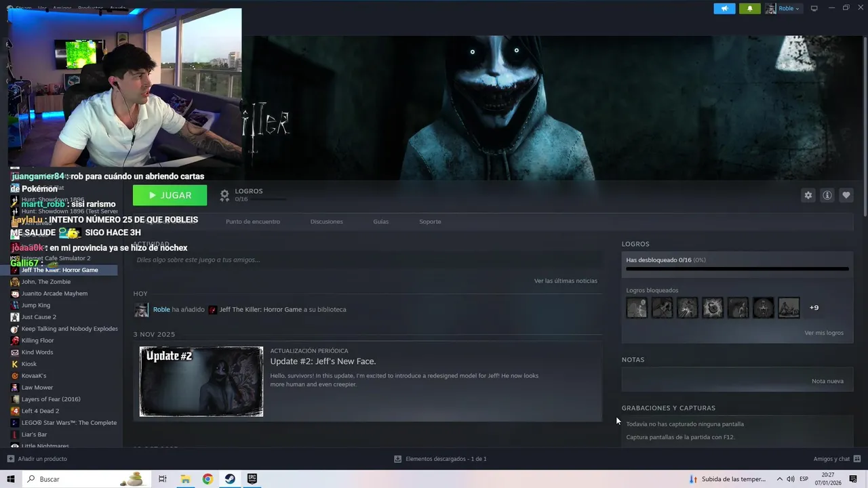
Task: Click the 'Diles algo sobre este juego' field
Action: tap(368, 260)
